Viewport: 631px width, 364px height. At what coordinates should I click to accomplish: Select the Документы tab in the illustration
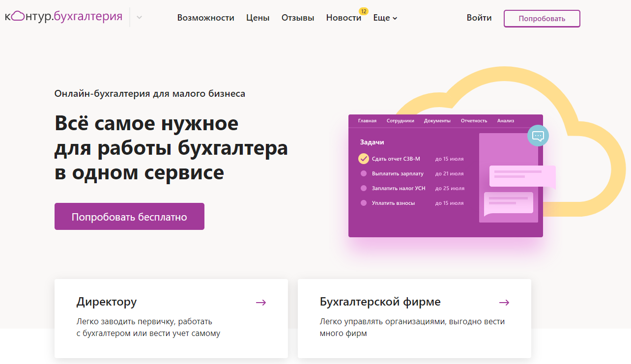click(x=437, y=121)
